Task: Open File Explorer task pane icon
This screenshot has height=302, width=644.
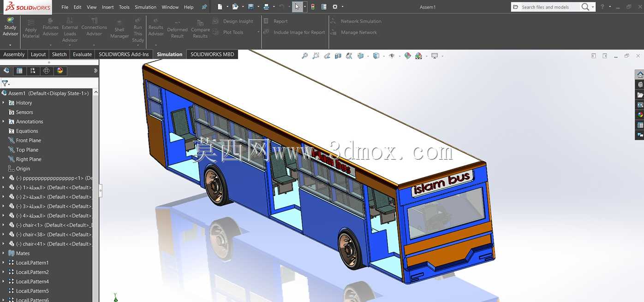Action: coord(640,95)
